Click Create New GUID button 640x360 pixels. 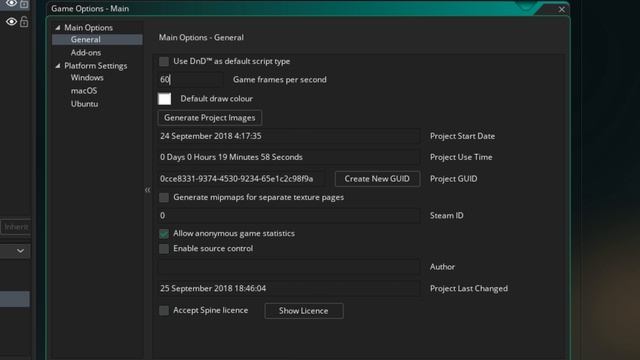click(377, 179)
